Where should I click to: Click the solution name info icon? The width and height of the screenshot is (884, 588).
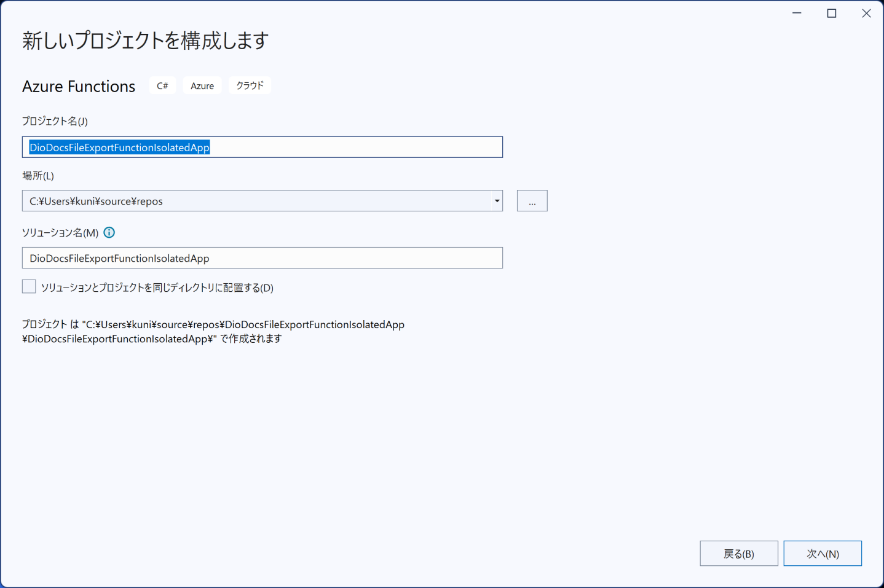pyautogui.click(x=109, y=232)
